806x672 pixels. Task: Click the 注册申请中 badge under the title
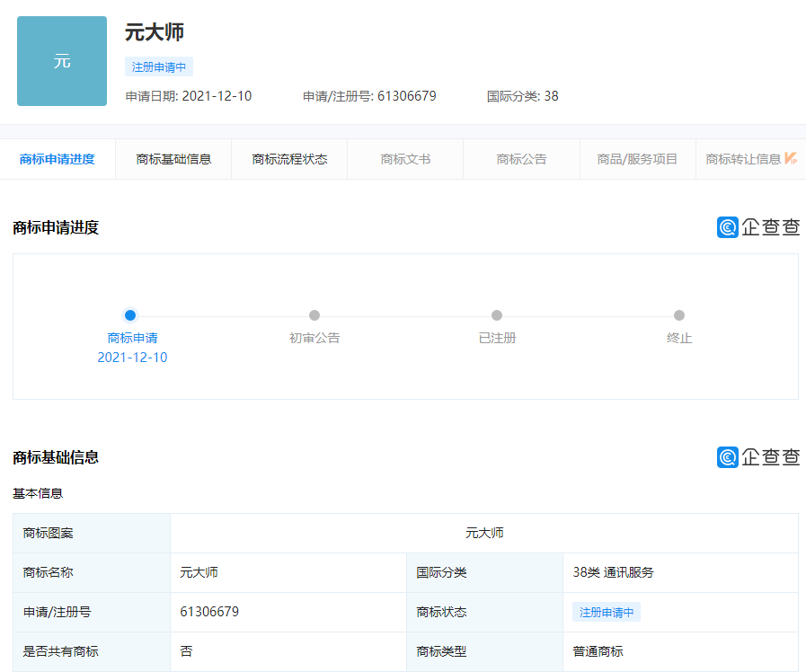point(159,66)
